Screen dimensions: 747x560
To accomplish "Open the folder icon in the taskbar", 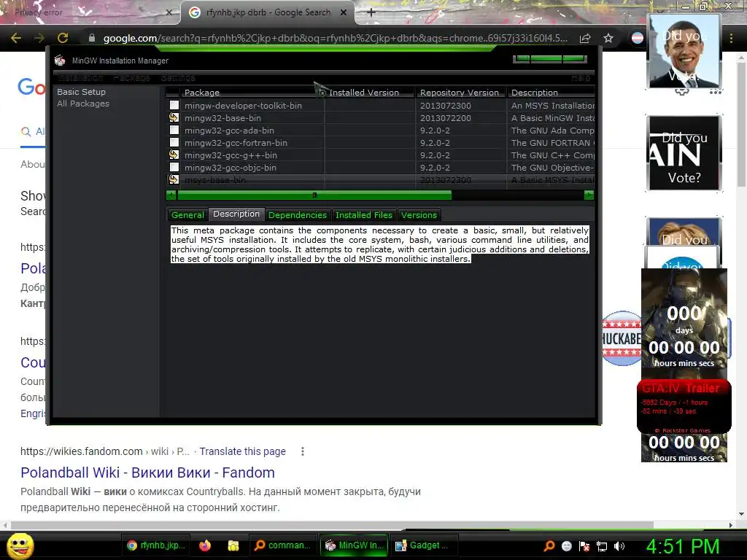I will [233, 545].
